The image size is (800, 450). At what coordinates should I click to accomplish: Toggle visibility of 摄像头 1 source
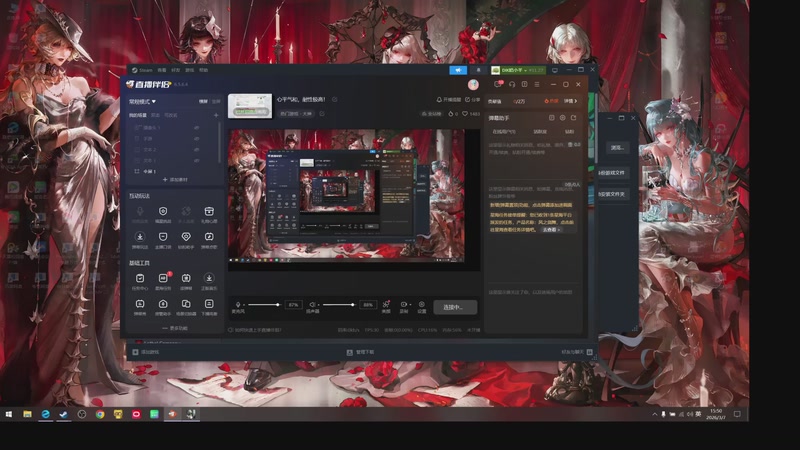tap(196, 128)
